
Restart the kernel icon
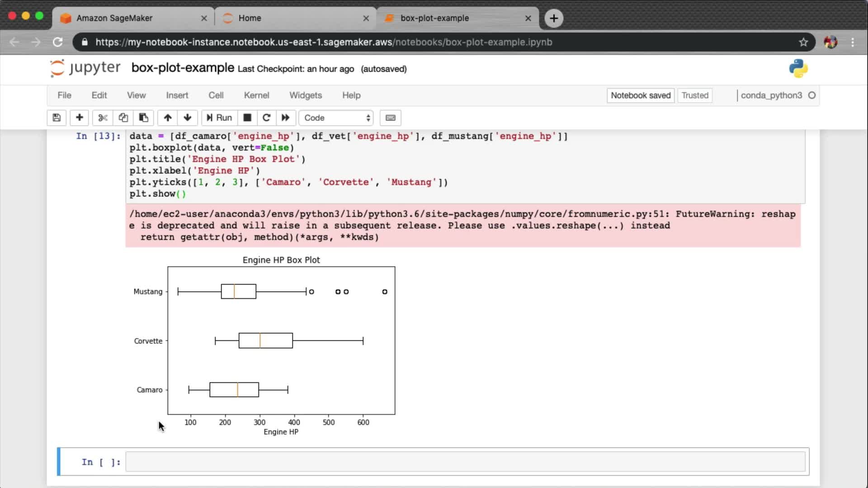tap(266, 118)
